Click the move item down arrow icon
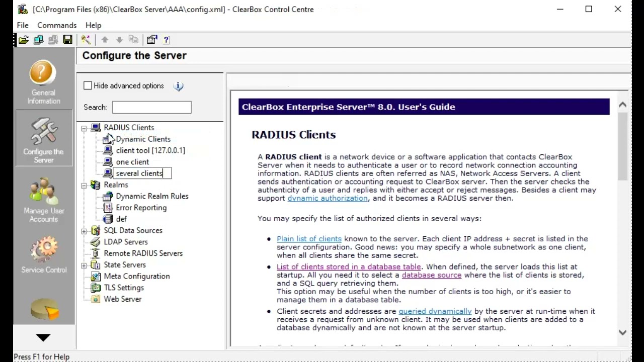The image size is (644, 362). tap(119, 40)
